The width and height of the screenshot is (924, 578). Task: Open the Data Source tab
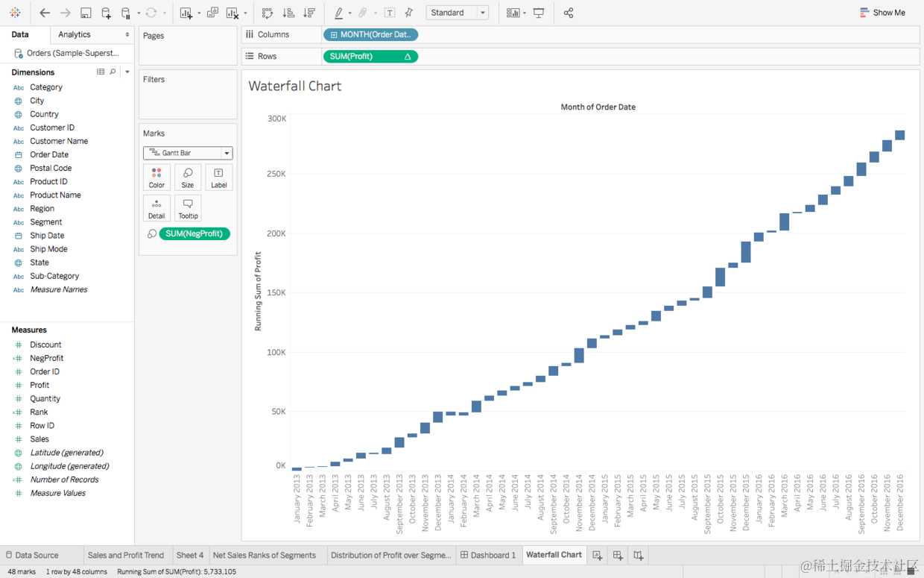pyautogui.click(x=32, y=555)
